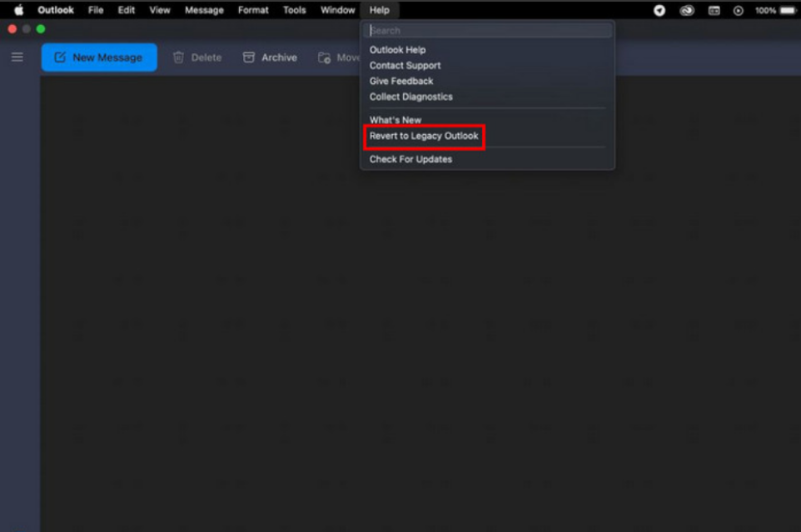This screenshot has width=801, height=532.
Task: Open the Apple menu
Action: (19, 10)
